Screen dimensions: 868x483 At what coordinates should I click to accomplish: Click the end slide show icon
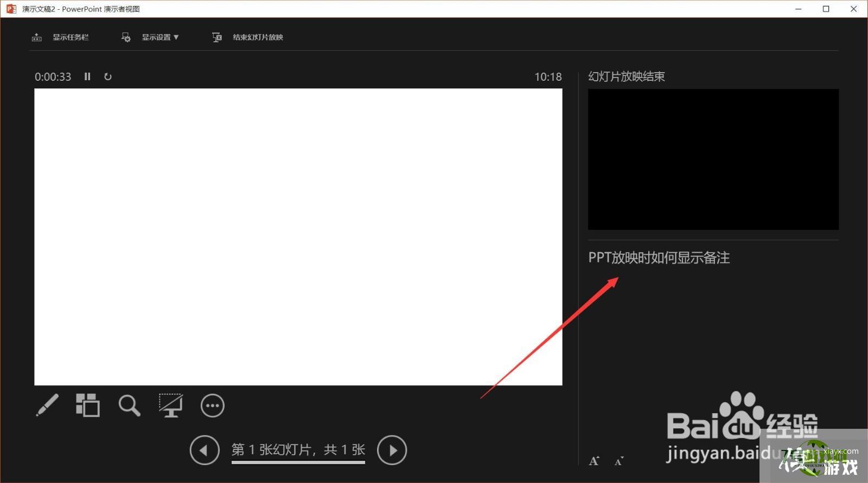[x=217, y=37]
